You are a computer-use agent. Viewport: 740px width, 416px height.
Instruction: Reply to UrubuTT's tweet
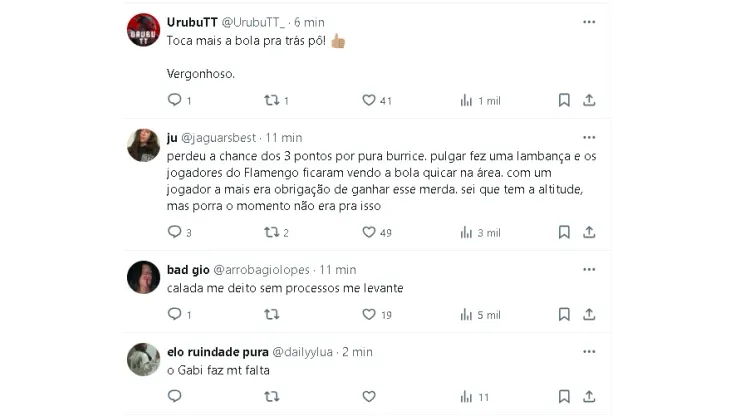coord(175,100)
